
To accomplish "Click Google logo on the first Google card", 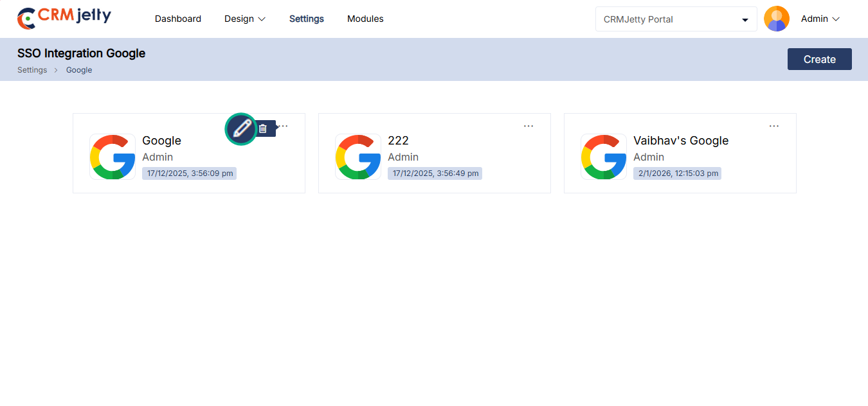I will [113, 157].
